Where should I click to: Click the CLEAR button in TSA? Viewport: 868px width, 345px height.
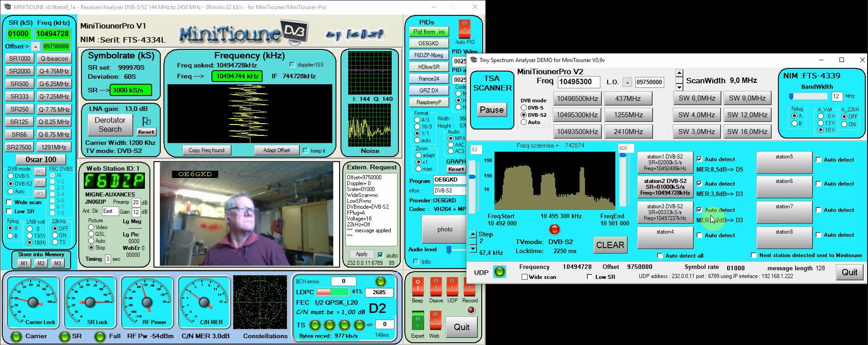(610, 245)
